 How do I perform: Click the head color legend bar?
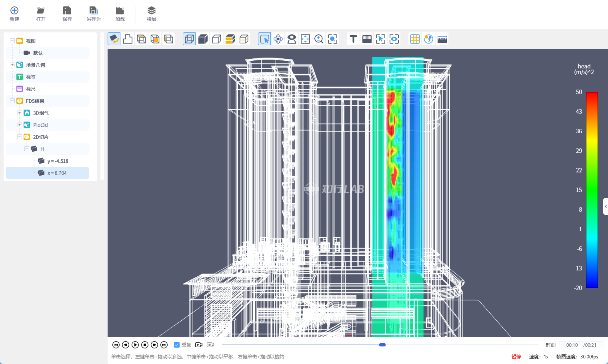pyautogui.click(x=592, y=190)
